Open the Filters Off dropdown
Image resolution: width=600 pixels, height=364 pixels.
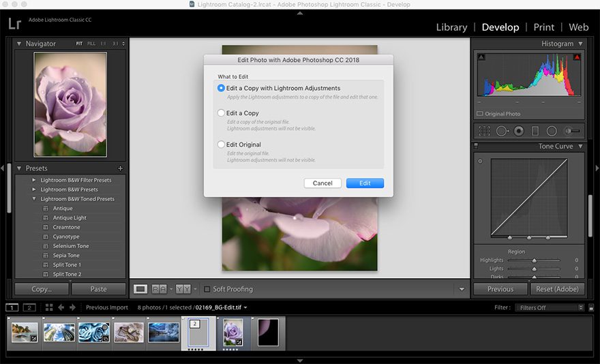549,307
